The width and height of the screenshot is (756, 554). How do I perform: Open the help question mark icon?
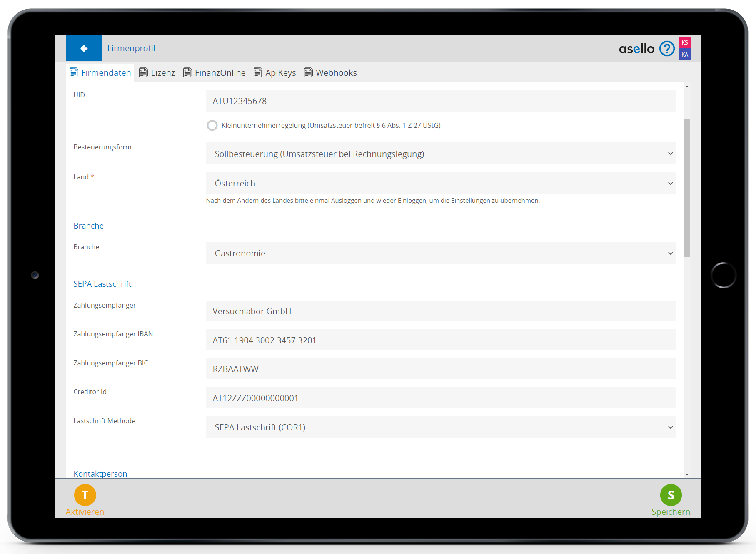pyautogui.click(x=666, y=49)
